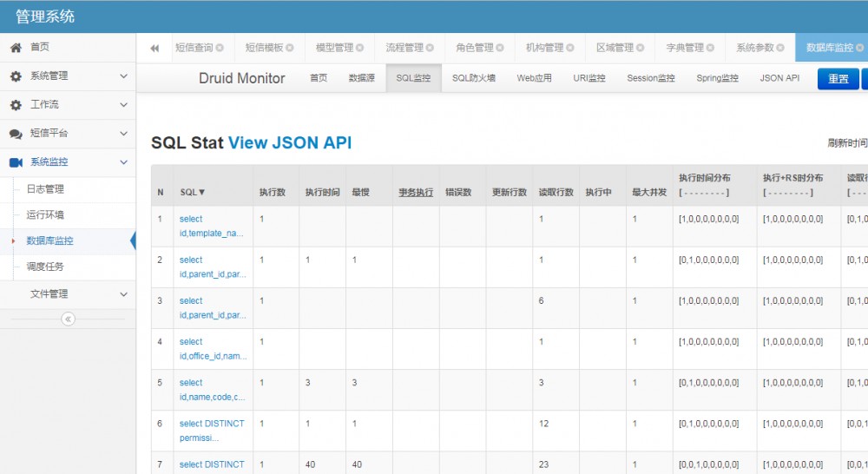Click read-rows value 12 in row 6
The width and height of the screenshot is (868, 474).
pyautogui.click(x=543, y=424)
